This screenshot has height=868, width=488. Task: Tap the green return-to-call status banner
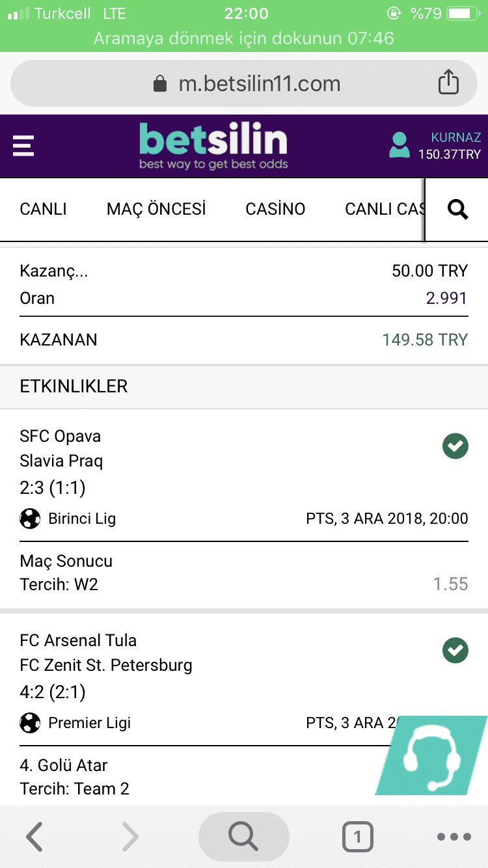click(244, 38)
